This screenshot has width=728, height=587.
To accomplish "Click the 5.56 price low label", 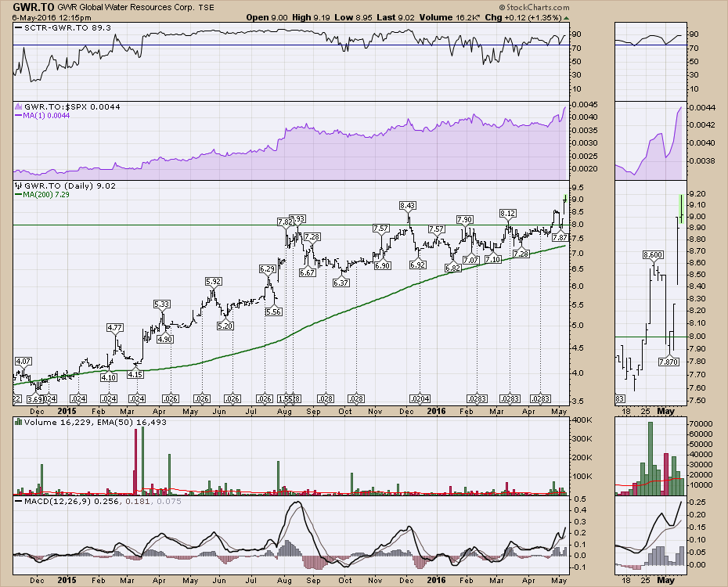I will point(273,312).
